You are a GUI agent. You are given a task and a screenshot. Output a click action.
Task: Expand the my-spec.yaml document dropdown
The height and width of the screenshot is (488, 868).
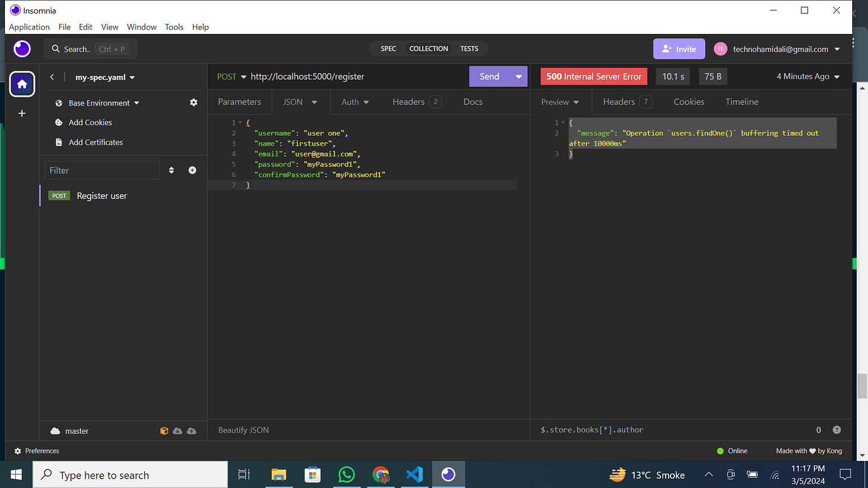[x=104, y=77]
